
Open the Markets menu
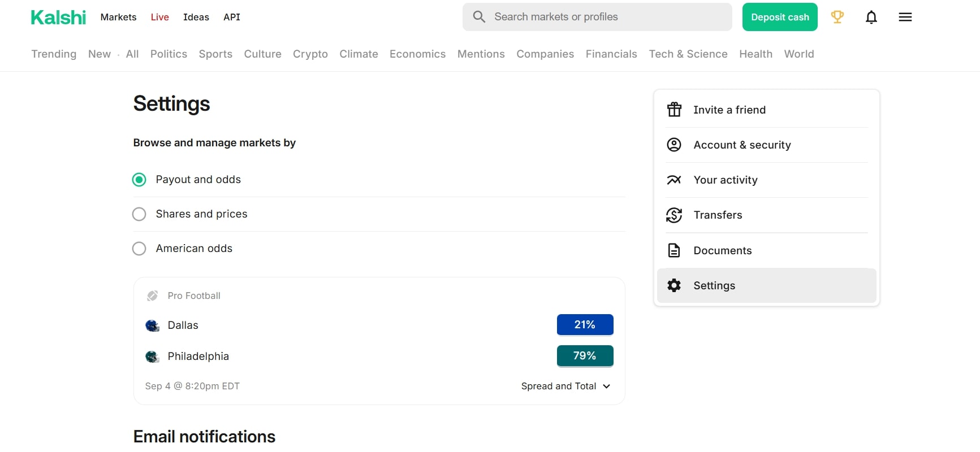(x=118, y=17)
